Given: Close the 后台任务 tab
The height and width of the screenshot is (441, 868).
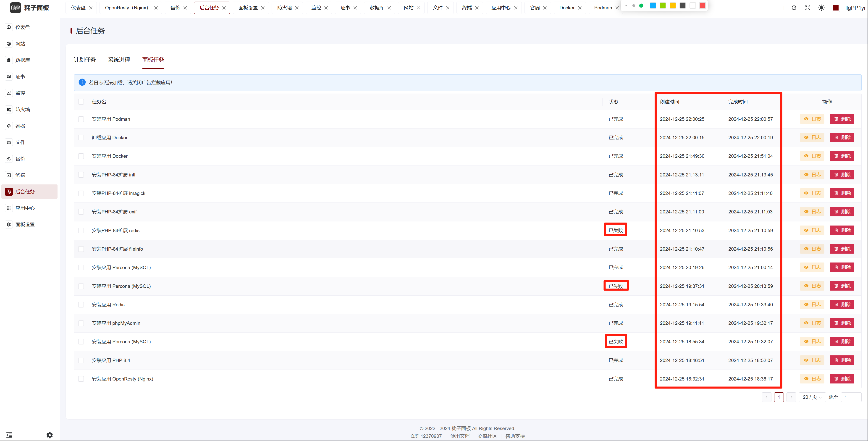Looking at the screenshot, I should click(x=224, y=8).
